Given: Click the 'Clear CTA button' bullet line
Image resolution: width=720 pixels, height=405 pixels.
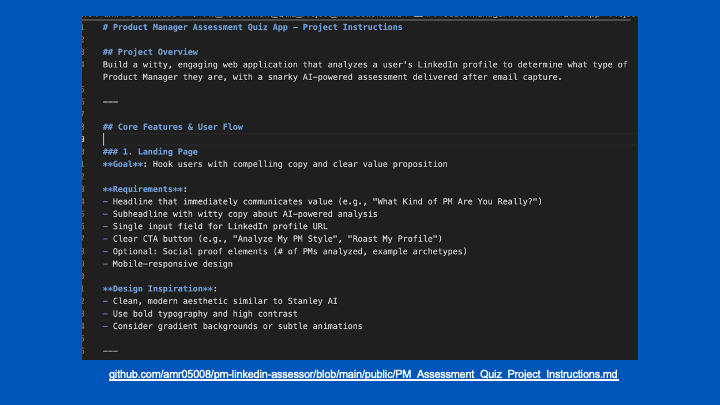Looking at the screenshot, I should click(x=272, y=239).
